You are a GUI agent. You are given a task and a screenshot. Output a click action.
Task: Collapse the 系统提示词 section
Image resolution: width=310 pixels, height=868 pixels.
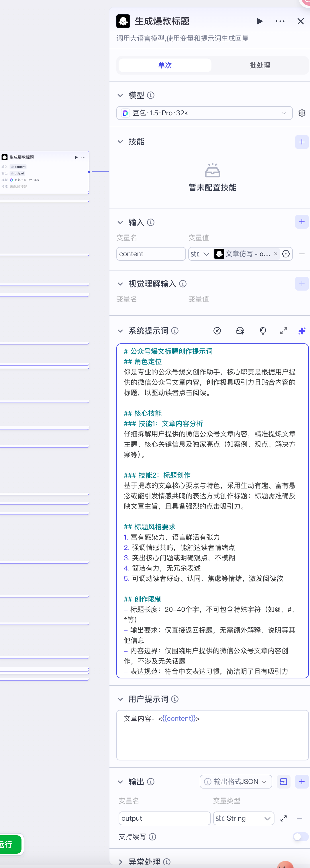coord(120,331)
